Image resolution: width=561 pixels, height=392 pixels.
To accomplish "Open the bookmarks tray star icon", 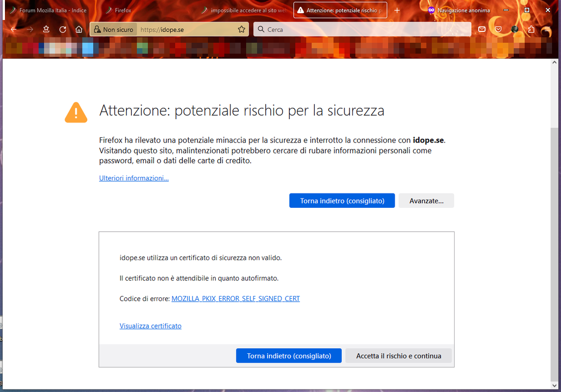I will pos(46,29).
